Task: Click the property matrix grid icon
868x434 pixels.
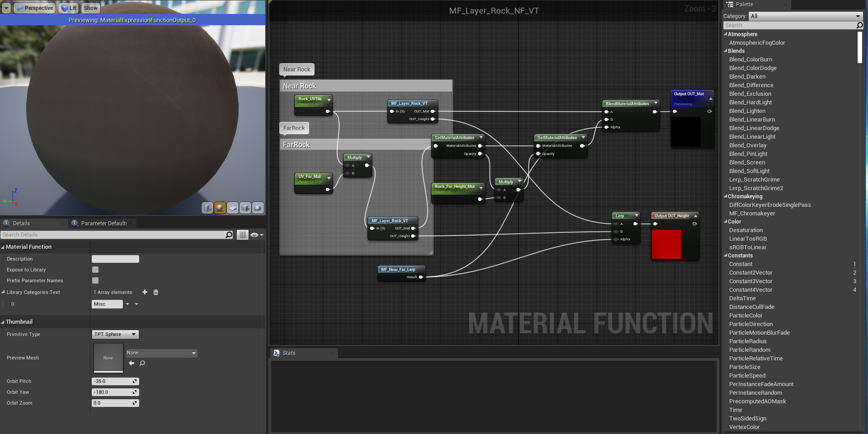Action: point(243,235)
